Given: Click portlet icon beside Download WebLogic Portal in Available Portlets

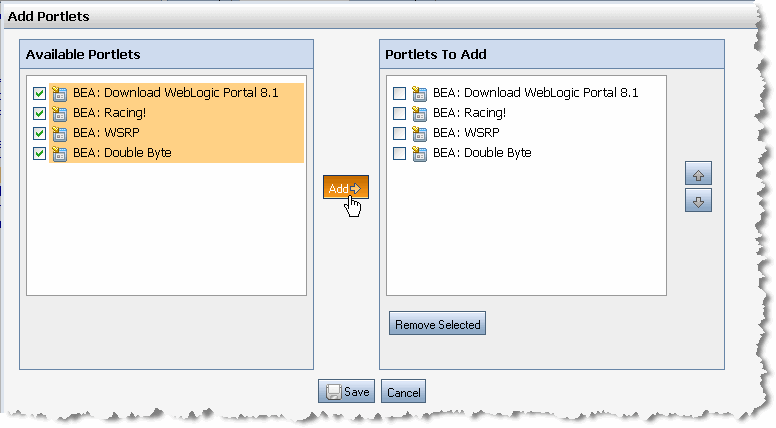Looking at the screenshot, I should point(59,93).
